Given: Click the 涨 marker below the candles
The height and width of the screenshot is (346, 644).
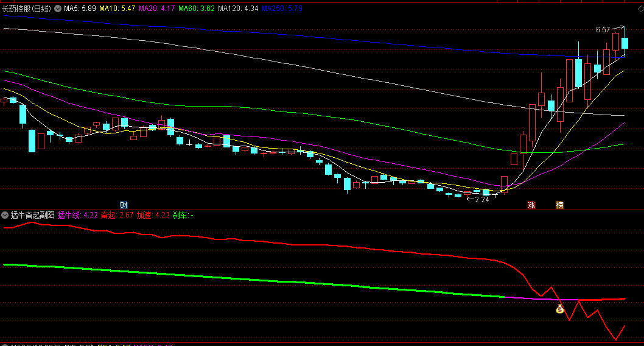Looking at the screenshot, I should click(531, 205).
